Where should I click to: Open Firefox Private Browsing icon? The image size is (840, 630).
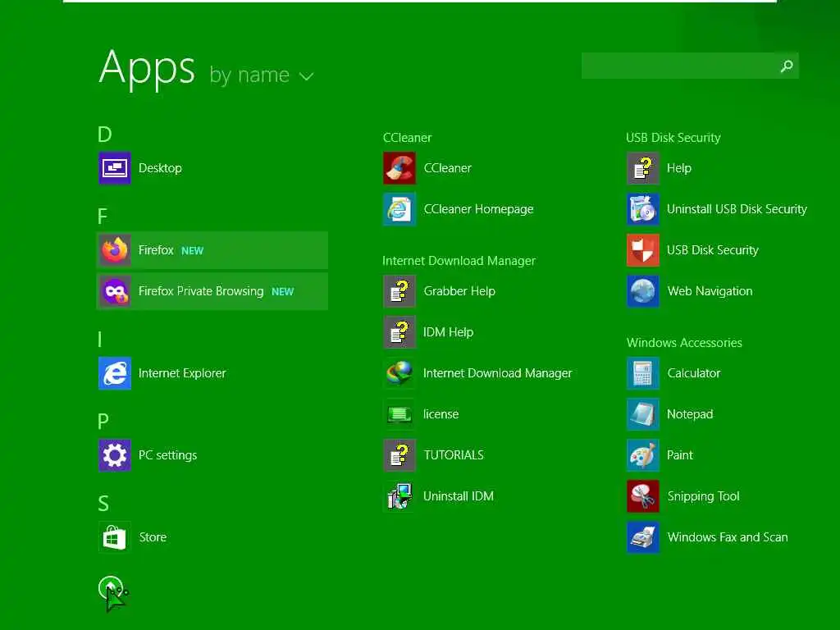[x=115, y=291]
